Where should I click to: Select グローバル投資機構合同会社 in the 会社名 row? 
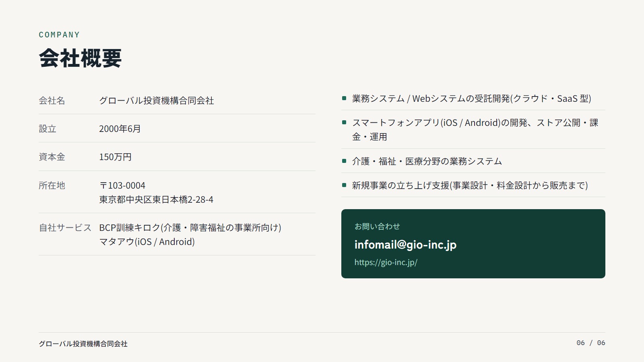157,101
